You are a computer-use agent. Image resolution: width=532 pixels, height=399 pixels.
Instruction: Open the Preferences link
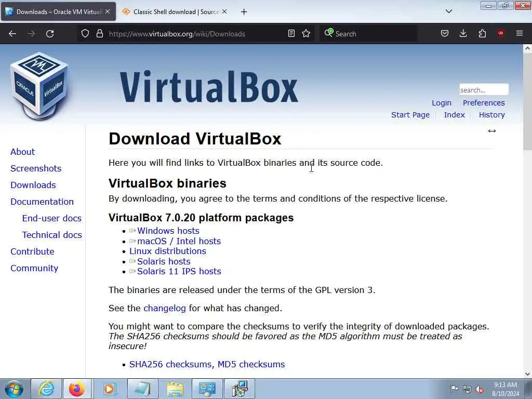484,103
